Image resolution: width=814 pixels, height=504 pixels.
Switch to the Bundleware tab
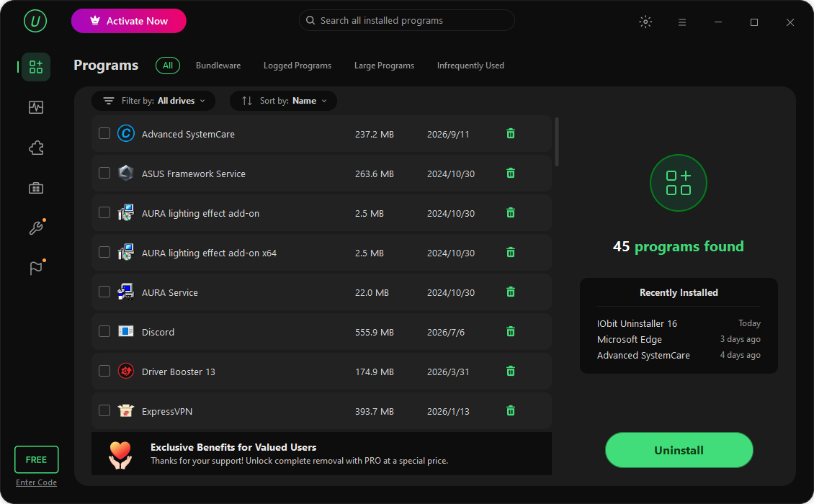point(218,66)
